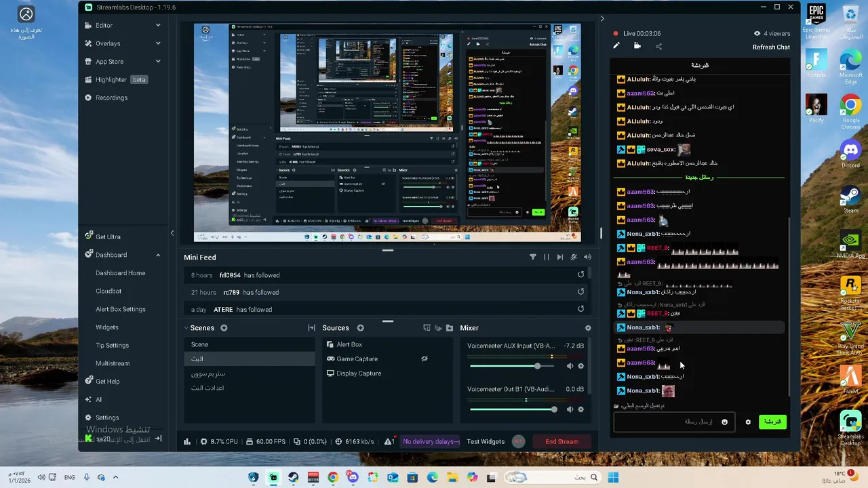This screenshot has width=868, height=488.
Task: Click green chat send button
Action: 772,422
